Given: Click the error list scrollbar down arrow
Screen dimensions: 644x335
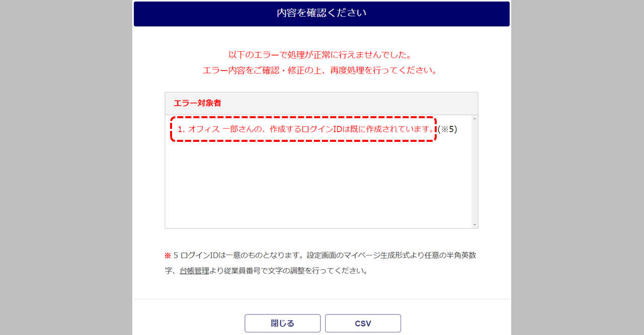Looking at the screenshot, I should (x=474, y=225).
